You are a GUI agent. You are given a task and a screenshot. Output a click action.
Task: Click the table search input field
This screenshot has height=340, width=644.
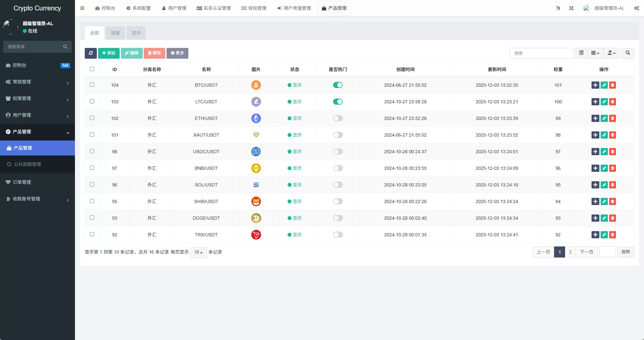pos(541,53)
